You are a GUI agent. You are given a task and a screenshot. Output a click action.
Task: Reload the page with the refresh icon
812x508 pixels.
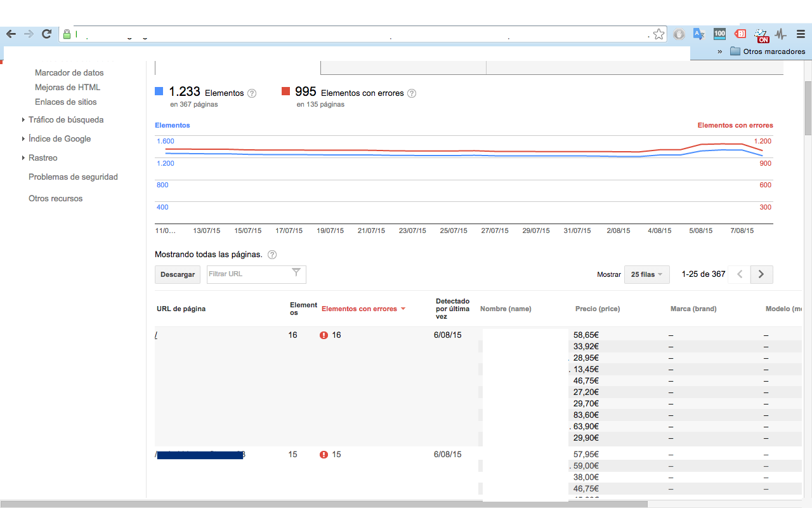point(46,34)
